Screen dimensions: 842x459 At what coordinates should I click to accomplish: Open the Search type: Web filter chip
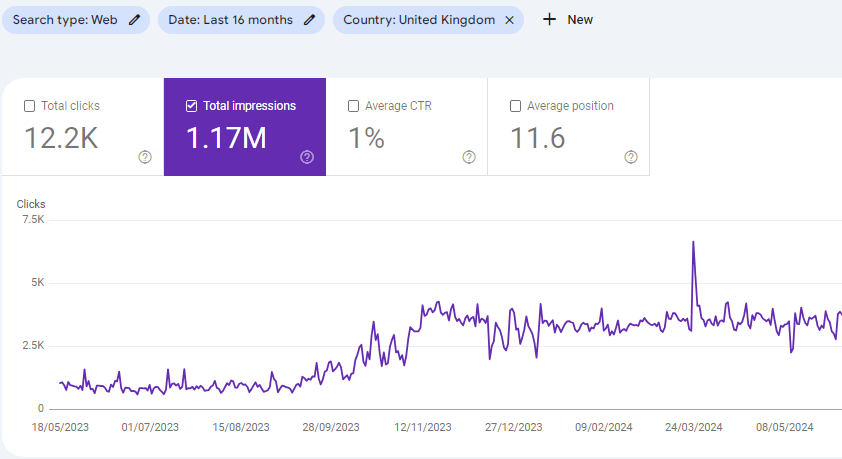click(76, 20)
